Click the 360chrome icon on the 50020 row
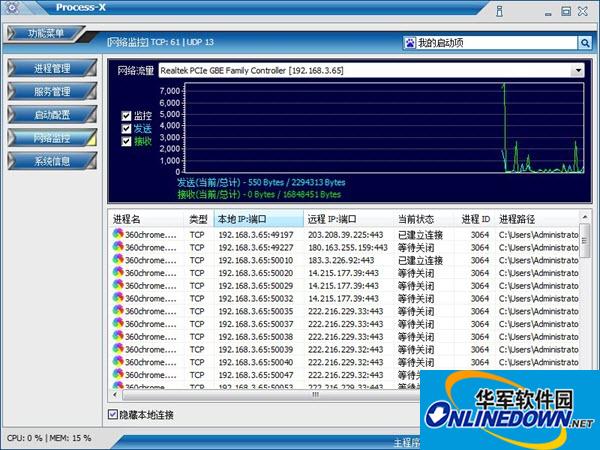 point(118,272)
